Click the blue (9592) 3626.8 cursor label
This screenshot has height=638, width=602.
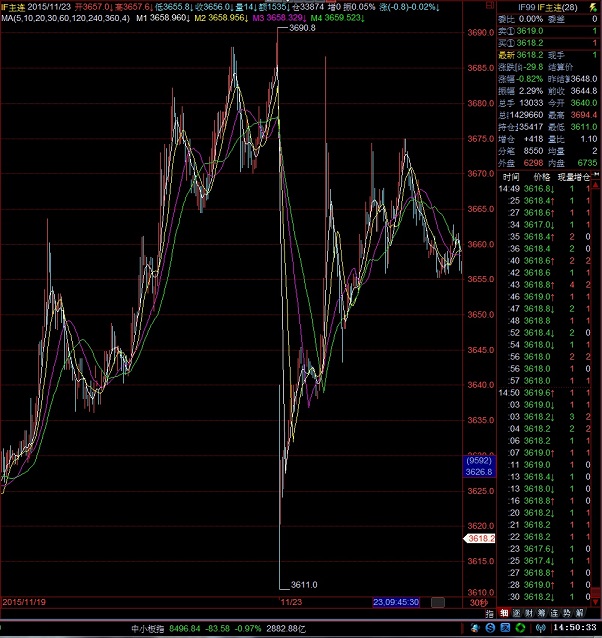(480, 466)
